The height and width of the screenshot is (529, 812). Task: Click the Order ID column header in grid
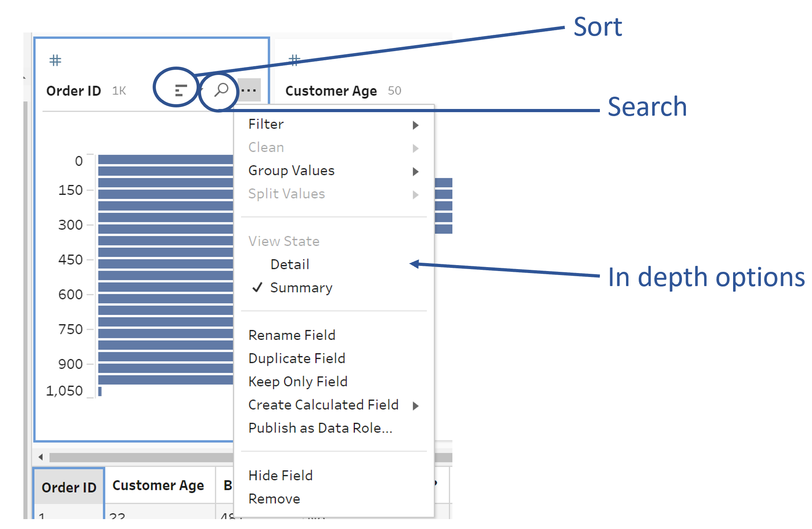[69, 487]
